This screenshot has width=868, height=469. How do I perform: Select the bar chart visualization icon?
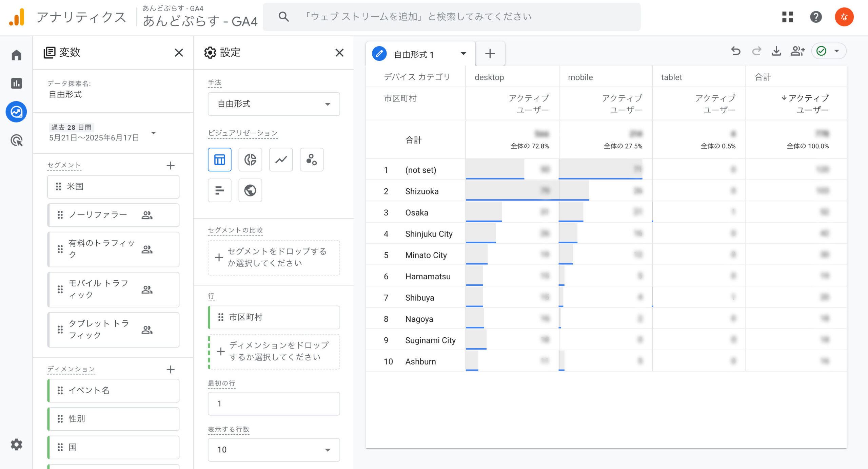pos(220,190)
